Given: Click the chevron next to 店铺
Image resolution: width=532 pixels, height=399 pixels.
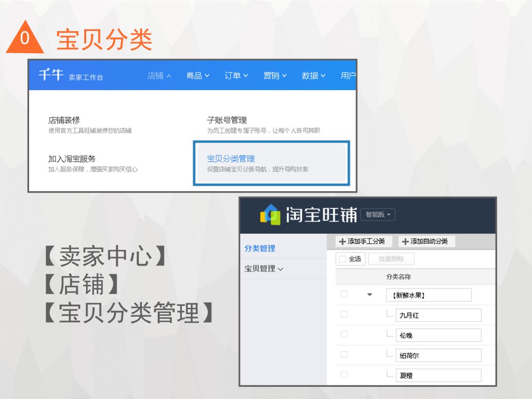Looking at the screenshot, I should tap(169, 76).
